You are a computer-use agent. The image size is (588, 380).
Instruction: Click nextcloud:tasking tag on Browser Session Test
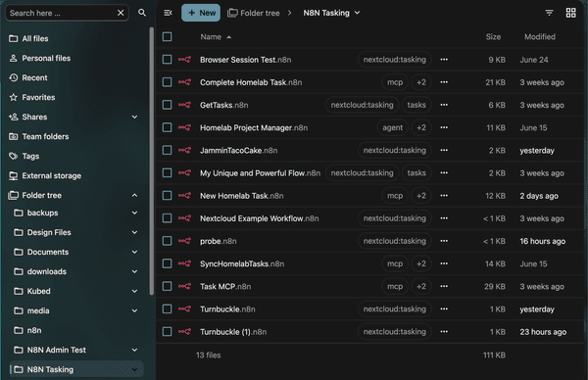(x=395, y=60)
